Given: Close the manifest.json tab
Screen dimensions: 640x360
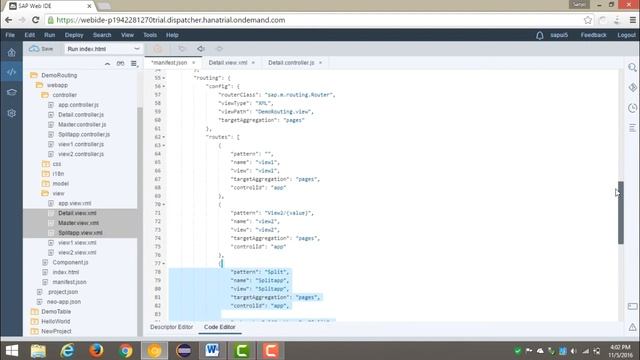Looking at the screenshot, I should 193,62.
